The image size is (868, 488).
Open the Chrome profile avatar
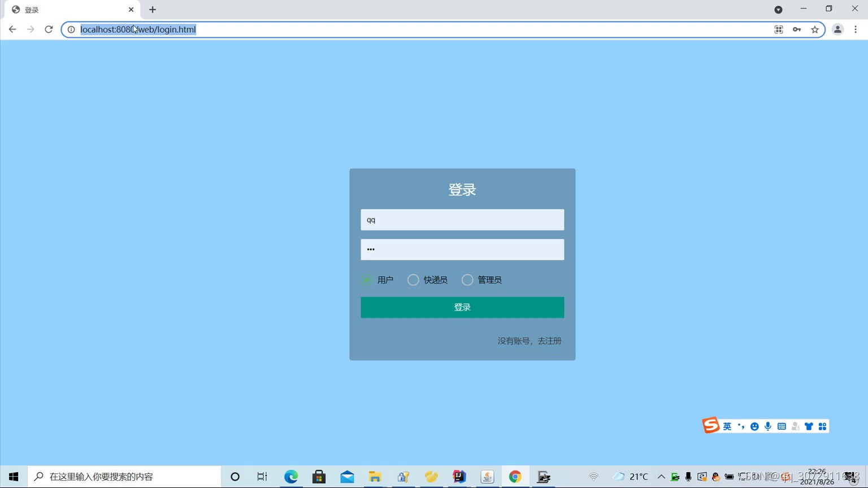tap(837, 29)
